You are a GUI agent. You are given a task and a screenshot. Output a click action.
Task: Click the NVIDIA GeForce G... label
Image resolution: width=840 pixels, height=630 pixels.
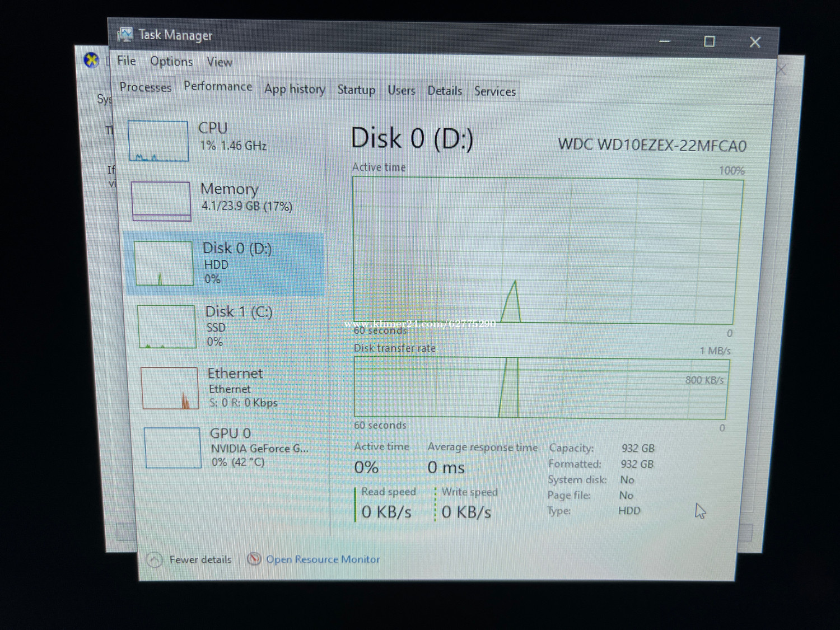click(x=259, y=449)
